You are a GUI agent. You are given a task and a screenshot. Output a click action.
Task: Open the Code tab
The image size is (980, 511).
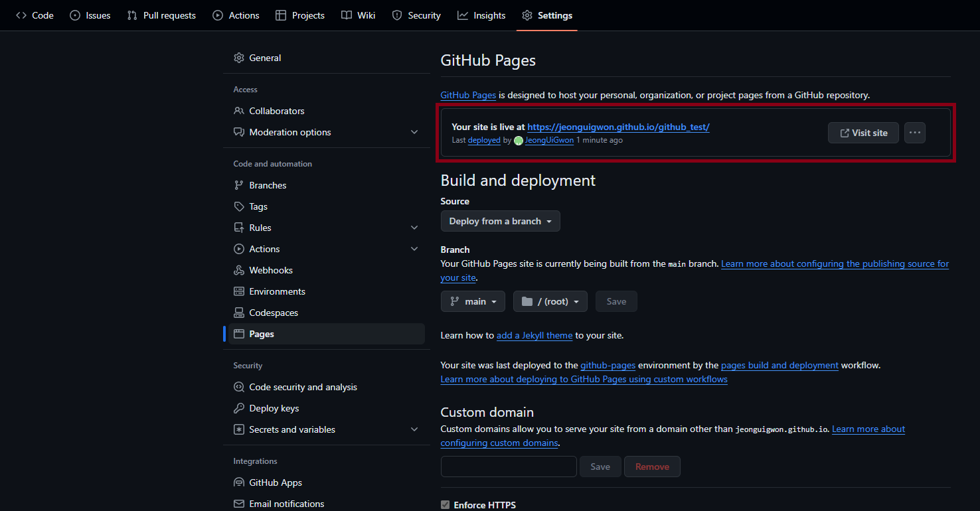(x=35, y=15)
